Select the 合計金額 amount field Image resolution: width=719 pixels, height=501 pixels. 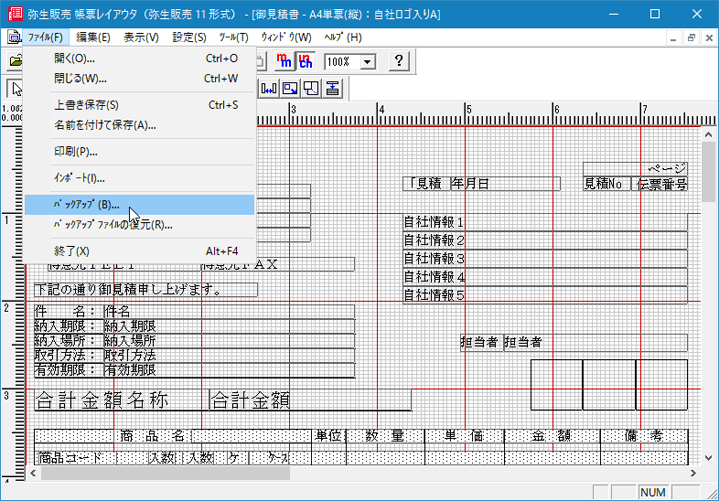[311, 400]
